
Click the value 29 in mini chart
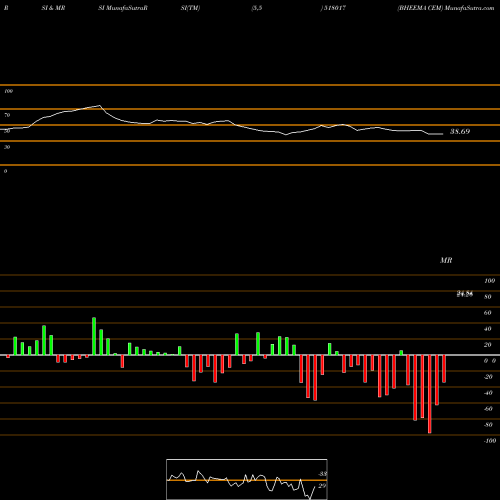(322, 486)
